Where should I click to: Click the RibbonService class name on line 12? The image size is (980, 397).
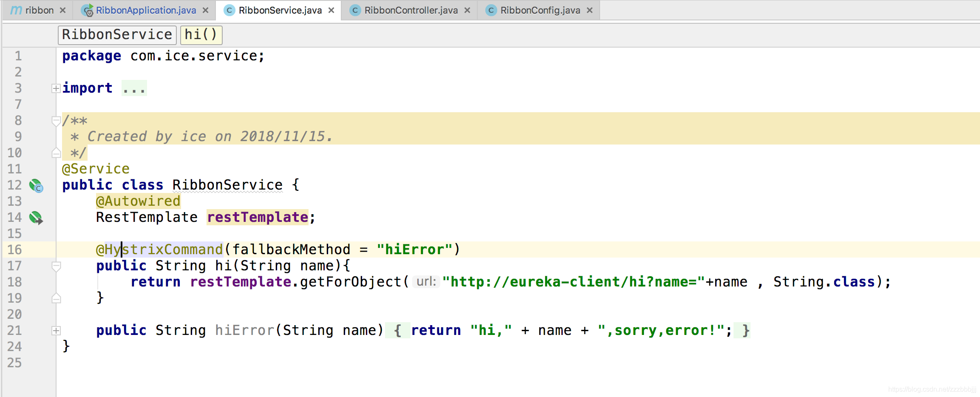pyautogui.click(x=227, y=185)
